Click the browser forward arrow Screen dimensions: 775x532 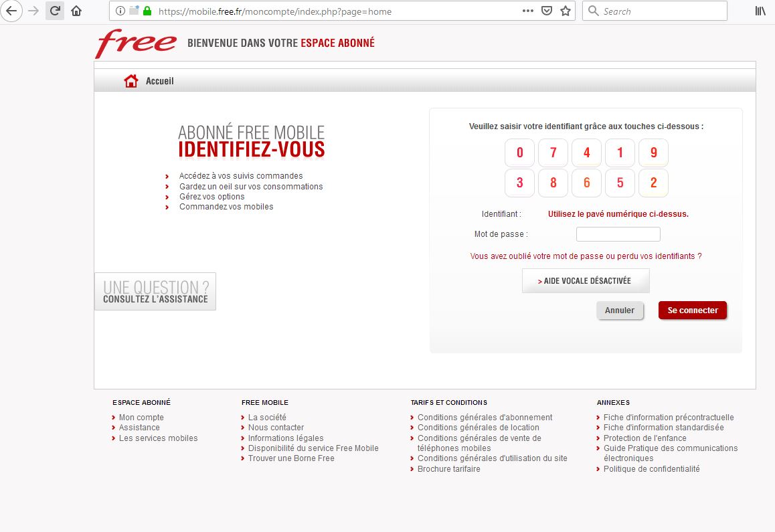(x=33, y=11)
